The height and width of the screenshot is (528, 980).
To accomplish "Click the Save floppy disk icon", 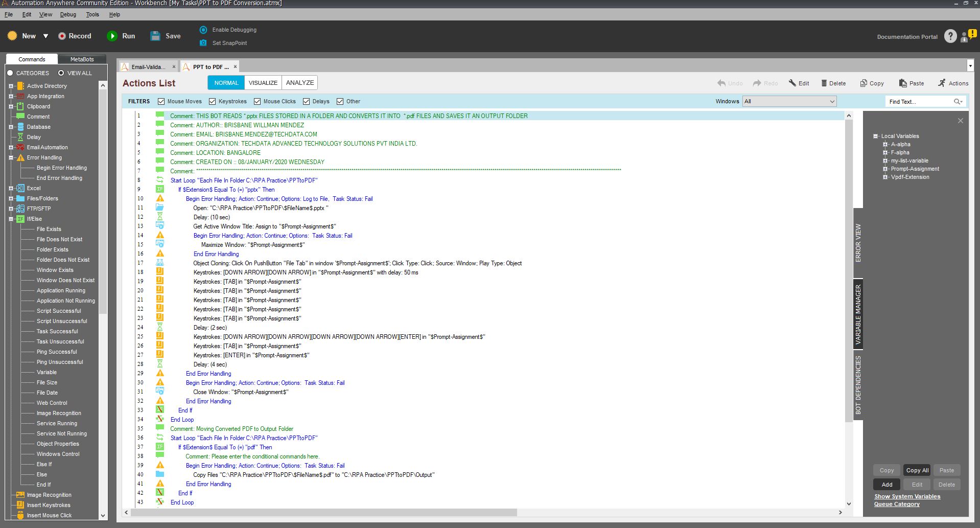I will (x=155, y=36).
